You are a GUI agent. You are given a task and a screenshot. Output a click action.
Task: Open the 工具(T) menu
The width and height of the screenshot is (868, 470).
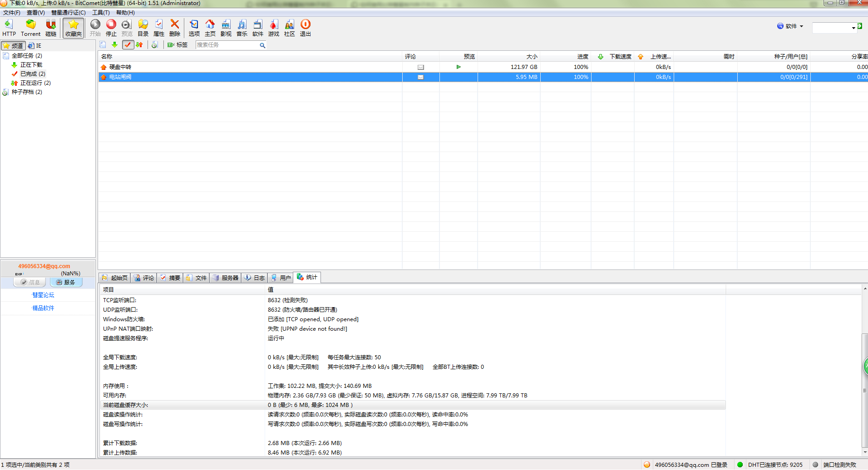pos(101,13)
